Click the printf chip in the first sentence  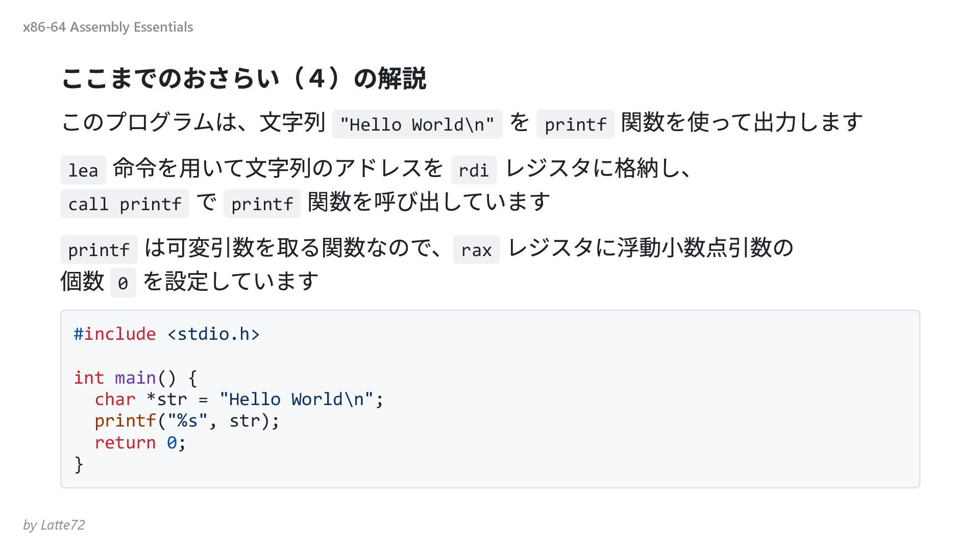575,124
